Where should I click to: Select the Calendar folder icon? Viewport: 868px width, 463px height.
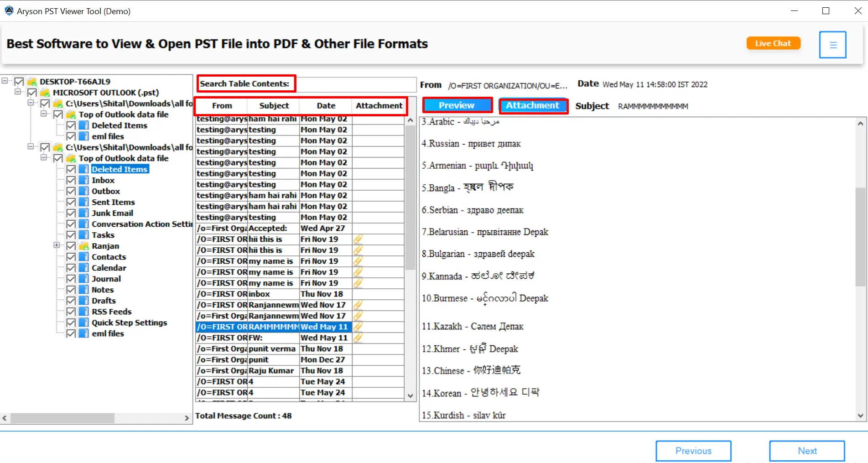pyautogui.click(x=84, y=267)
